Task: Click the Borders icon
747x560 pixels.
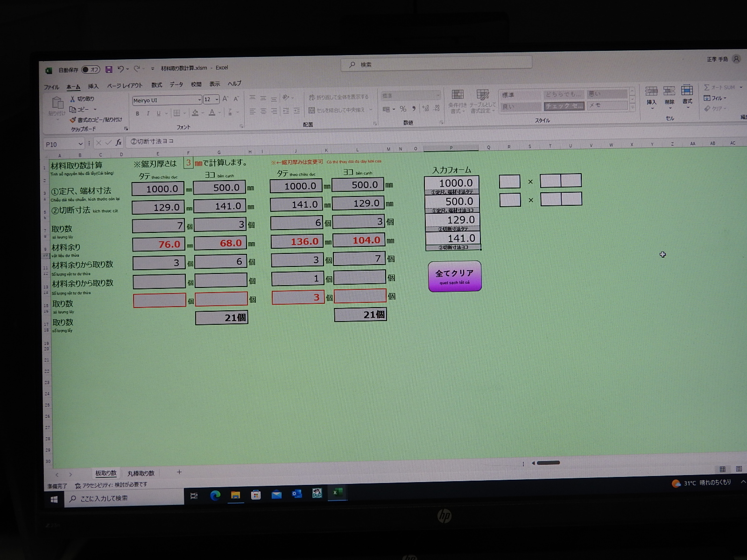Action: 177,113
